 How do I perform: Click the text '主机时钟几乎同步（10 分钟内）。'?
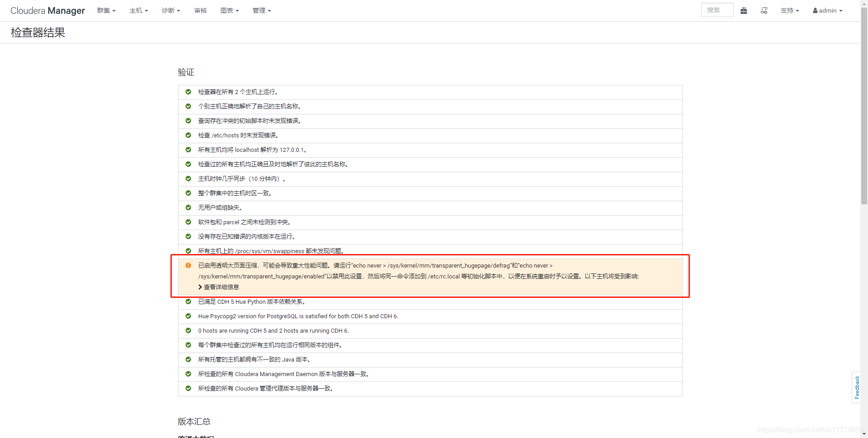tap(242, 179)
